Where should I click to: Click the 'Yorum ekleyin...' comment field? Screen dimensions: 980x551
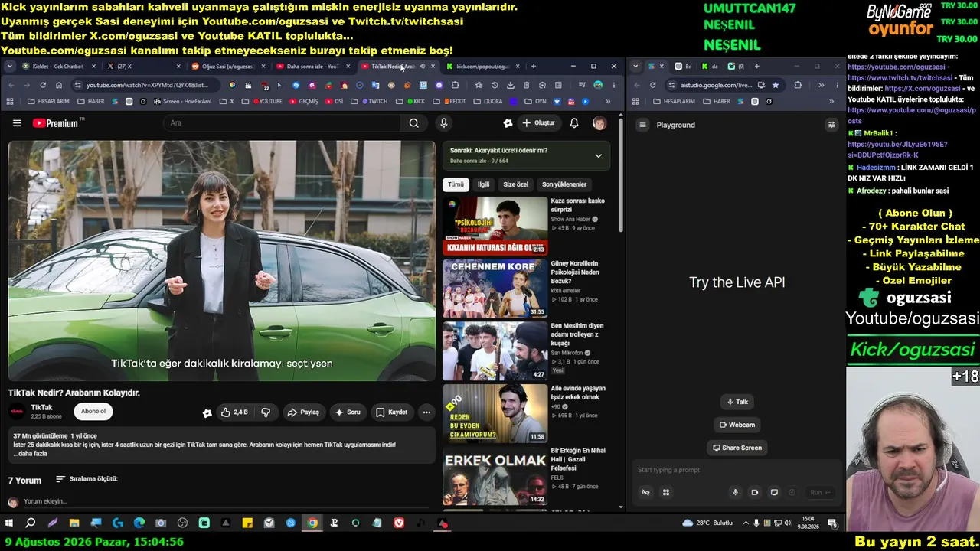pyautogui.click(x=226, y=501)
